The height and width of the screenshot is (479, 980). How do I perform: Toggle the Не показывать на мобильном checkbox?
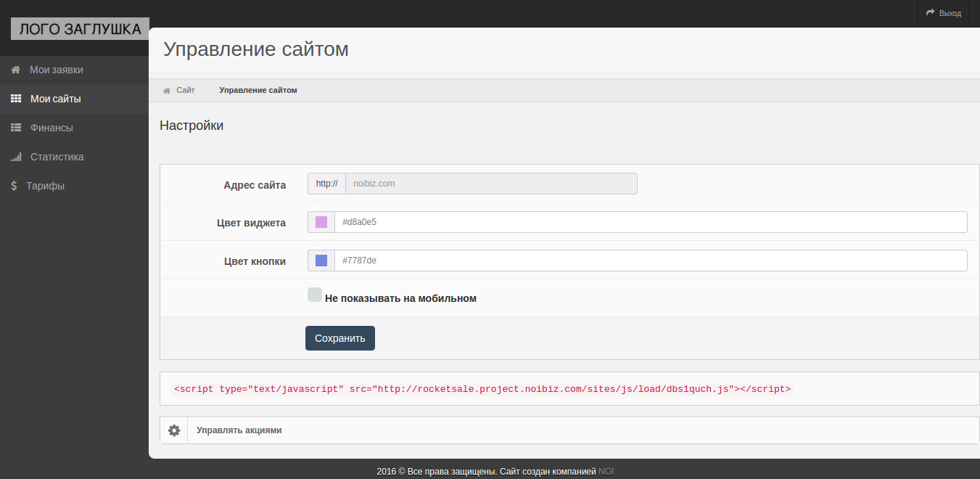click(315, 295)
